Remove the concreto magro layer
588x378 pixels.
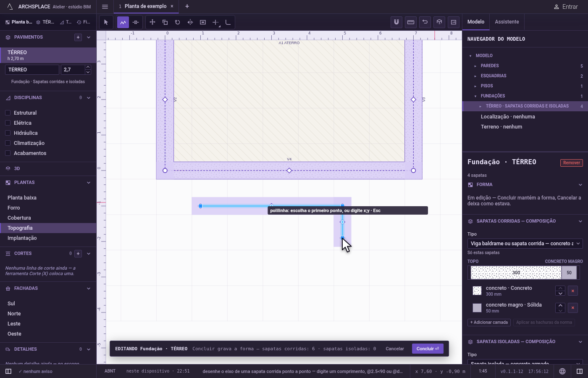pos(573,308)
